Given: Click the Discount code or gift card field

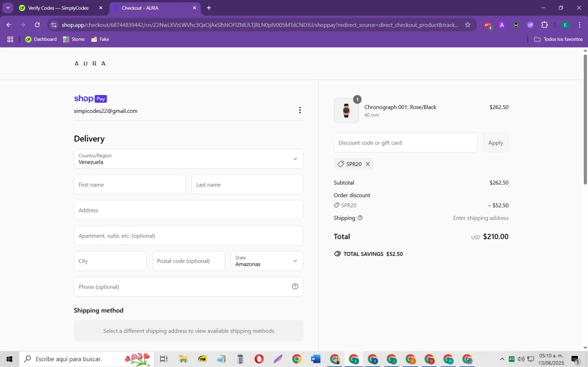Looking at the screenshot, I should click(x=405, y=143).
